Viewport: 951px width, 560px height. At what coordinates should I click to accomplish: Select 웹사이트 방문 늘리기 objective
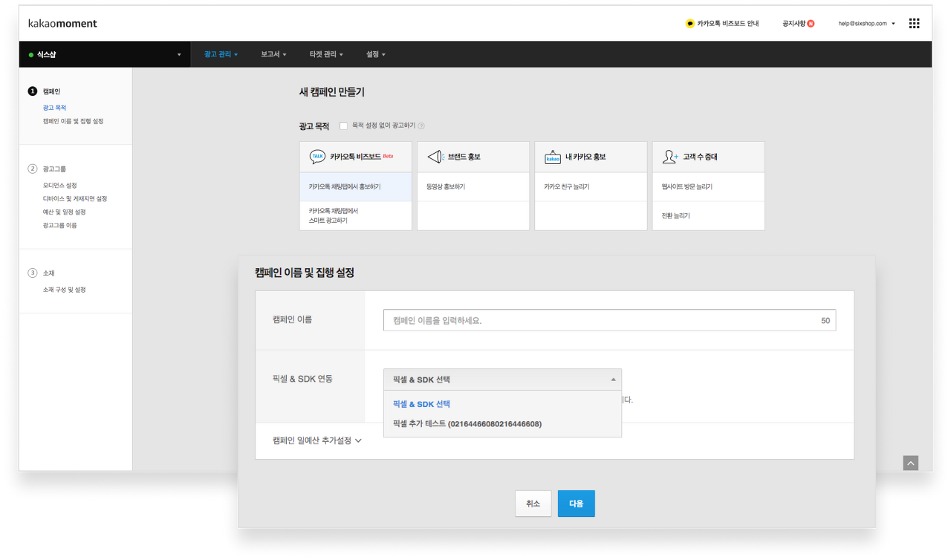pos(708,187)
